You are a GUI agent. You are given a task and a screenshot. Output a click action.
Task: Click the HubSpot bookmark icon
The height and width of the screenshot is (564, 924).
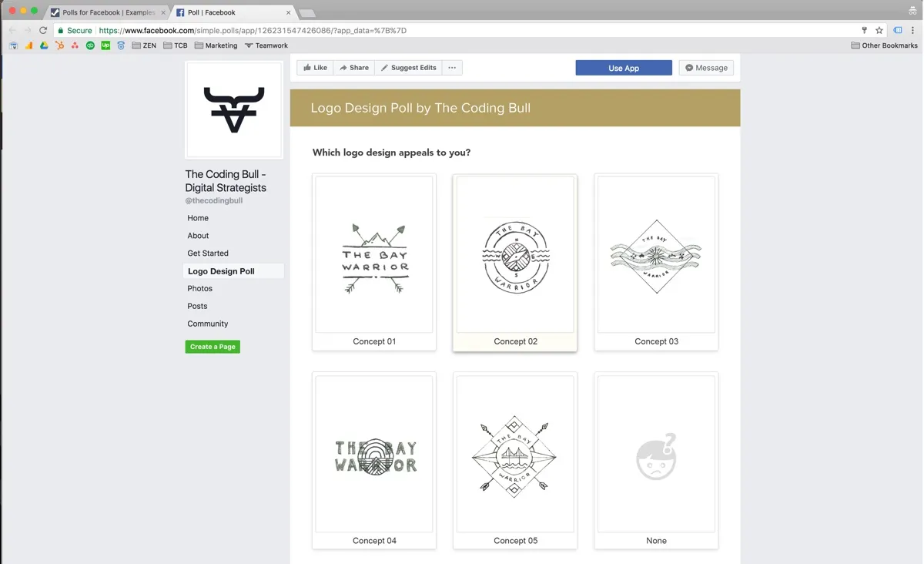pos(59,45)
